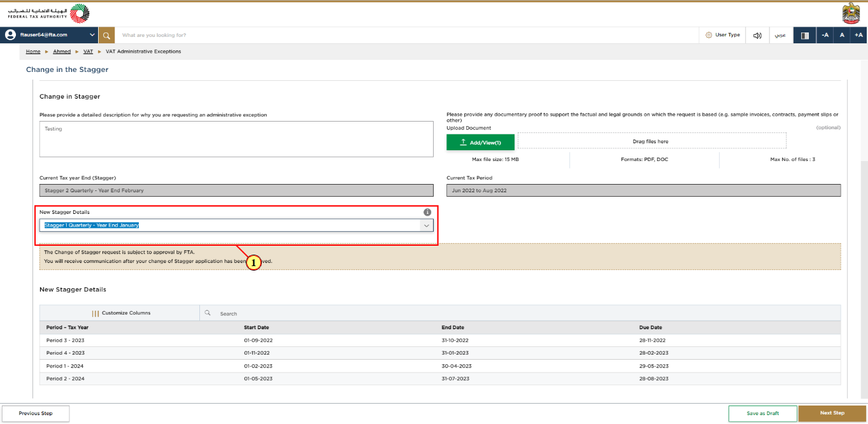Decrease font size with -A
The width and height of the screenshot is (868, 424).
(x=825, y=35)
